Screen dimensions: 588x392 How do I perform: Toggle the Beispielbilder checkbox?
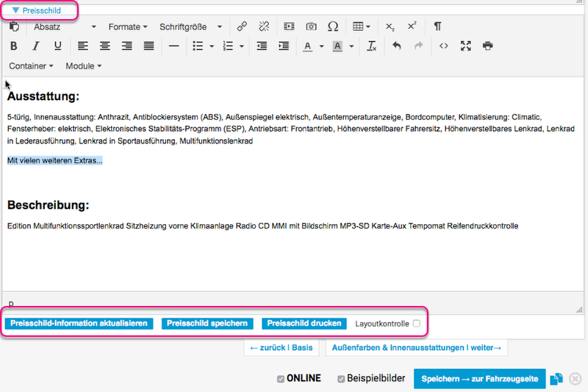click(x=341, y=379)
